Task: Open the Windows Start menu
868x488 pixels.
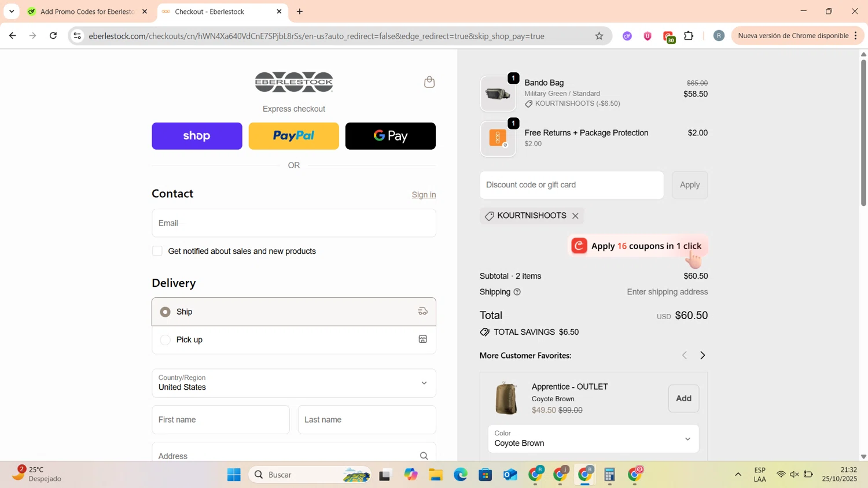Action: pyautogui.click(x=234, y=475)
